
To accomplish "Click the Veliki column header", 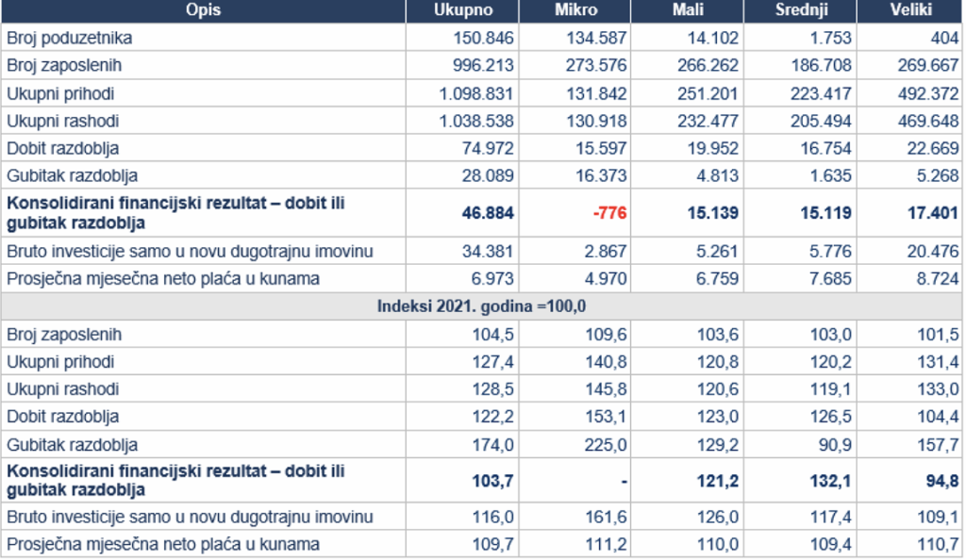I will coord(910,9).
